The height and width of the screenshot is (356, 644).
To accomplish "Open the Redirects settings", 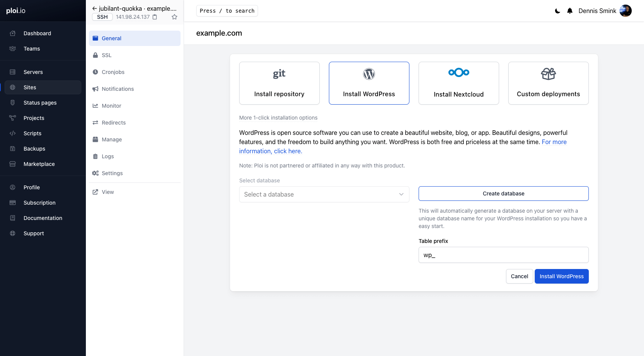I will point(113,123).
